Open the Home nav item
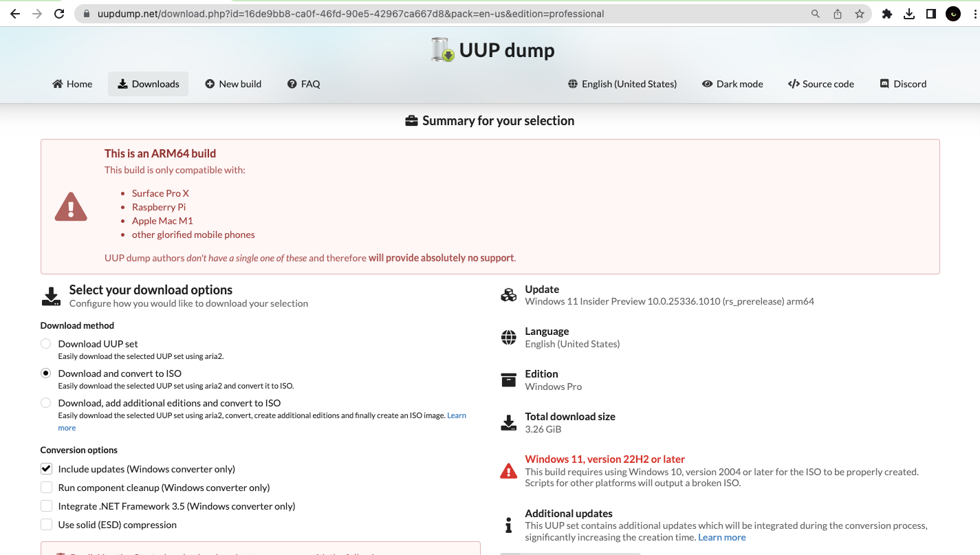The image size is (980, 555). [72, 84]
